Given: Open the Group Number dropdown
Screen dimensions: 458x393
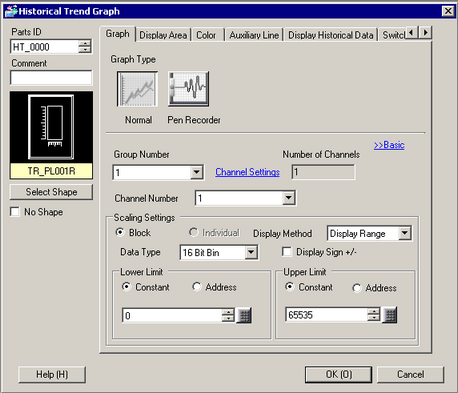Looking at the screenshot, I should pyautogui.click(x=197, y=172).
